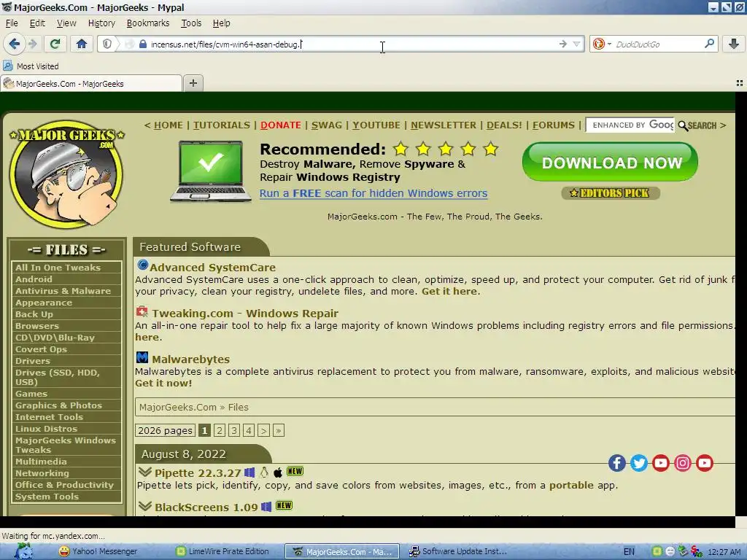Open the Downloads arrow button

(x=734, y=44)
